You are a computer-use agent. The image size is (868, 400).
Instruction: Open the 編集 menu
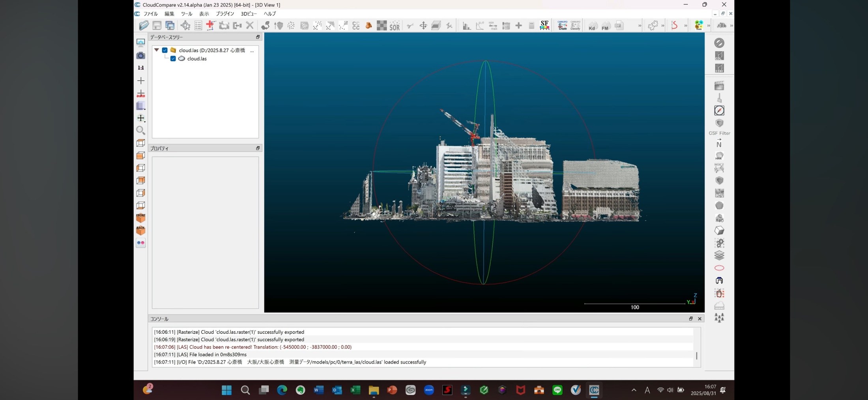169,14
